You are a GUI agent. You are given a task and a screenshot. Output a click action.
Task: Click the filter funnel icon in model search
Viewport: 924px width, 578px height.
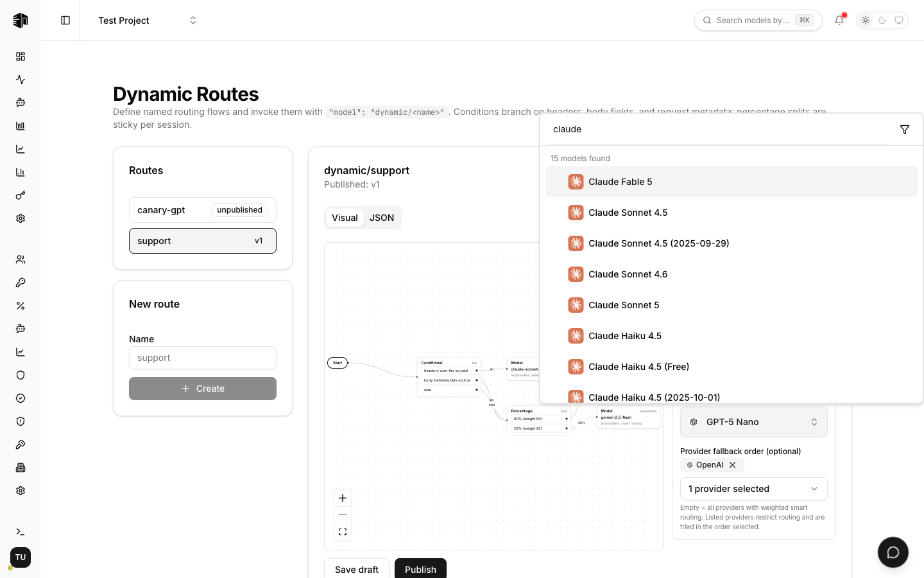coord(905,130)
